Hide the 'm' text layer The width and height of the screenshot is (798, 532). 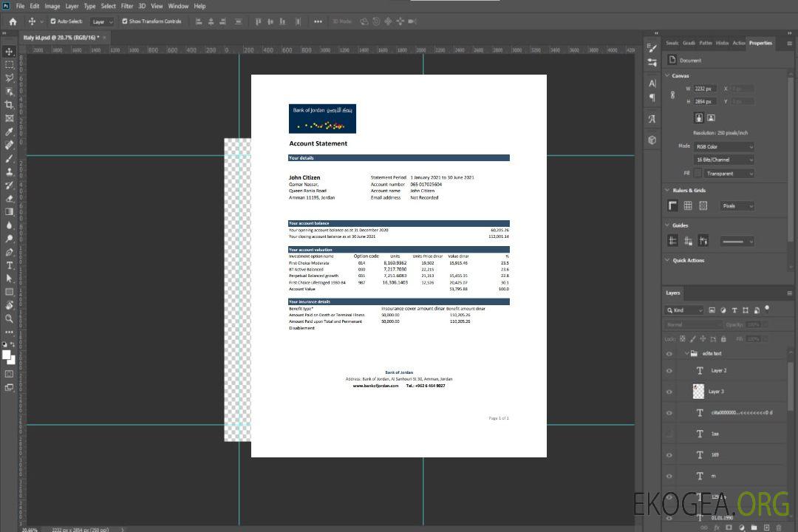point(669,476)
